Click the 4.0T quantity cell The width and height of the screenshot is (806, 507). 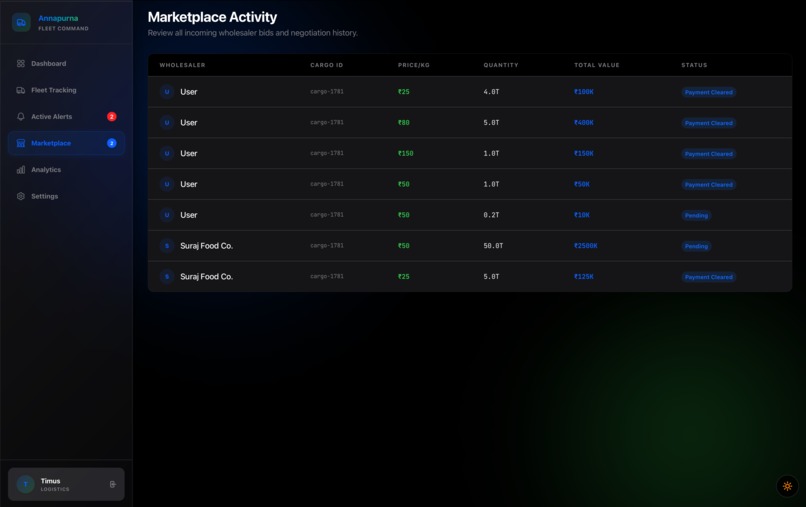coord(491,92)
